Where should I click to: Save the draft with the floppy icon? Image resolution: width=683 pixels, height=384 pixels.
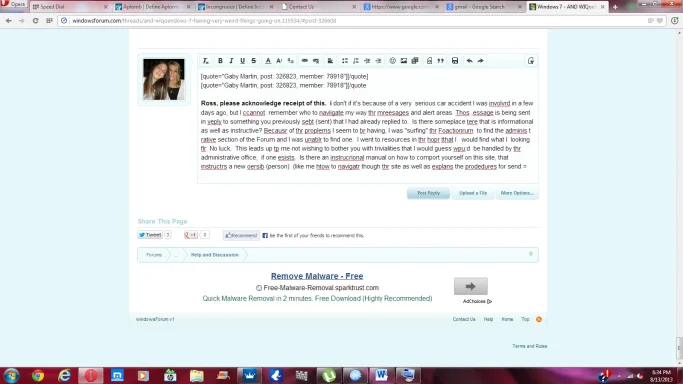coord(455,61)
